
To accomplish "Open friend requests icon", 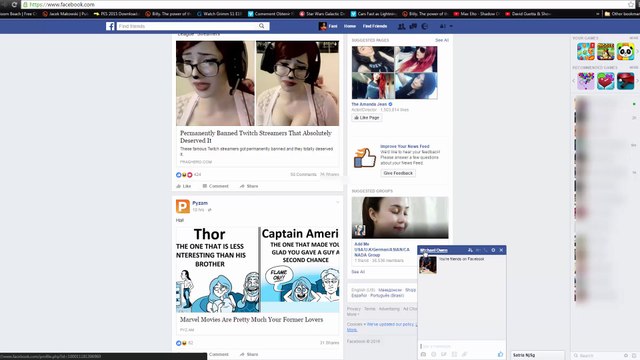I will (x=402, y=26).
